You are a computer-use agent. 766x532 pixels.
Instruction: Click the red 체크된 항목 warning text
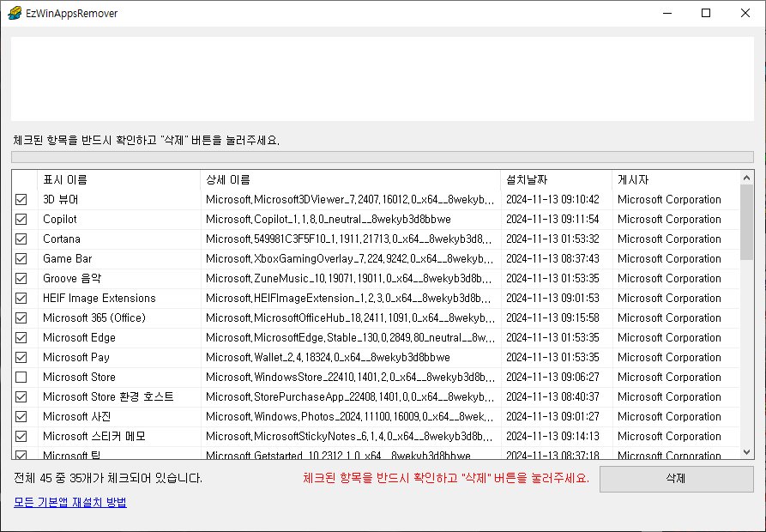(446, 478)
